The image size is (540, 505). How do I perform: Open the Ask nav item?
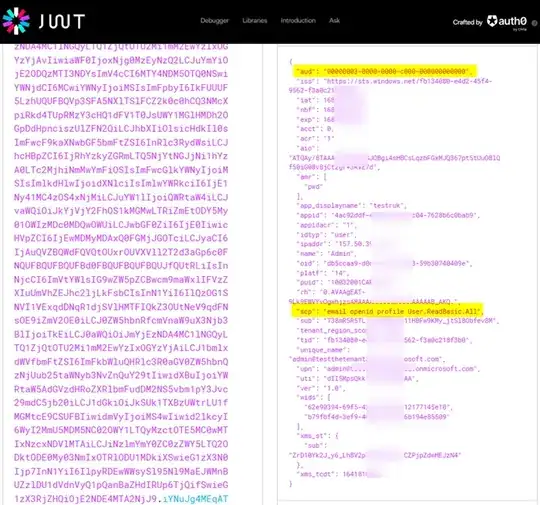coord(334,21)
